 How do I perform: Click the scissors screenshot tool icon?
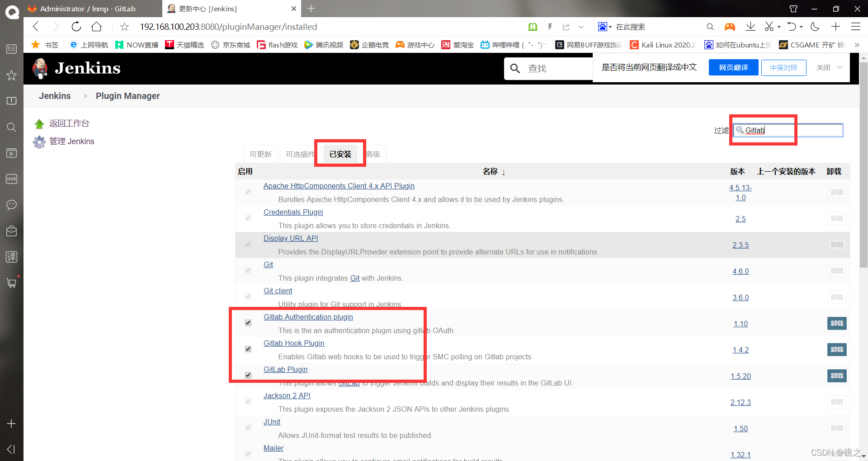[769, 27]
